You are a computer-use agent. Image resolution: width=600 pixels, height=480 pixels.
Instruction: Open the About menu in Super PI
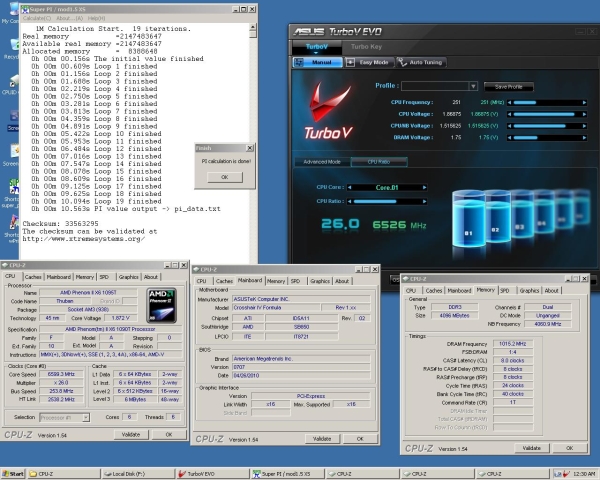69,18
